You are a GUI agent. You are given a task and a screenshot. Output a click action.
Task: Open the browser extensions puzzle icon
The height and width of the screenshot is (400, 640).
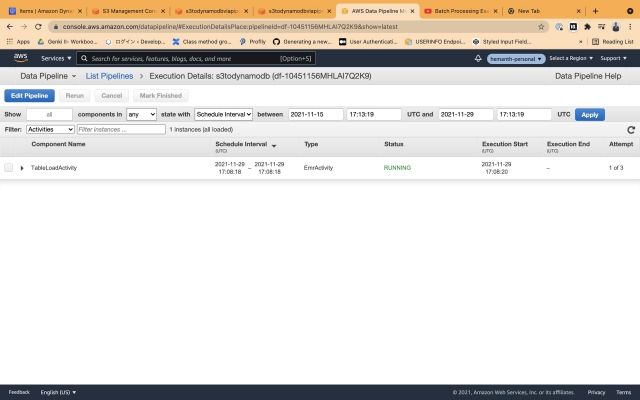587,27
